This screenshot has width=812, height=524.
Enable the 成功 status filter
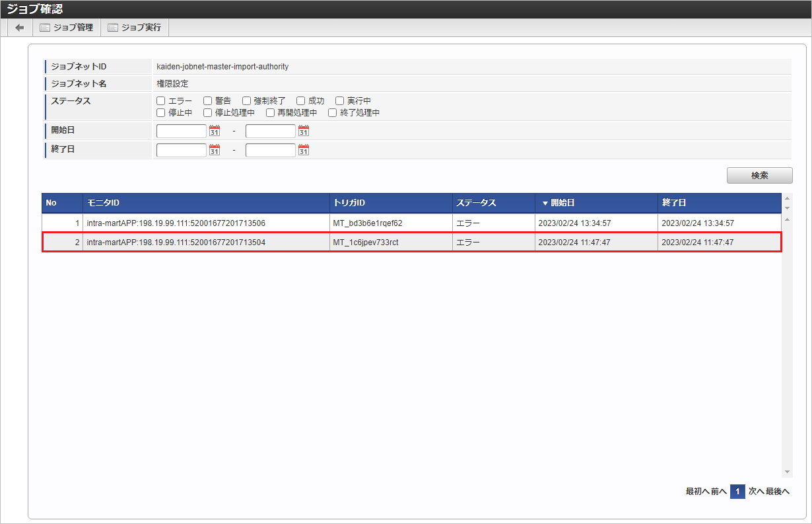[300, 101]
